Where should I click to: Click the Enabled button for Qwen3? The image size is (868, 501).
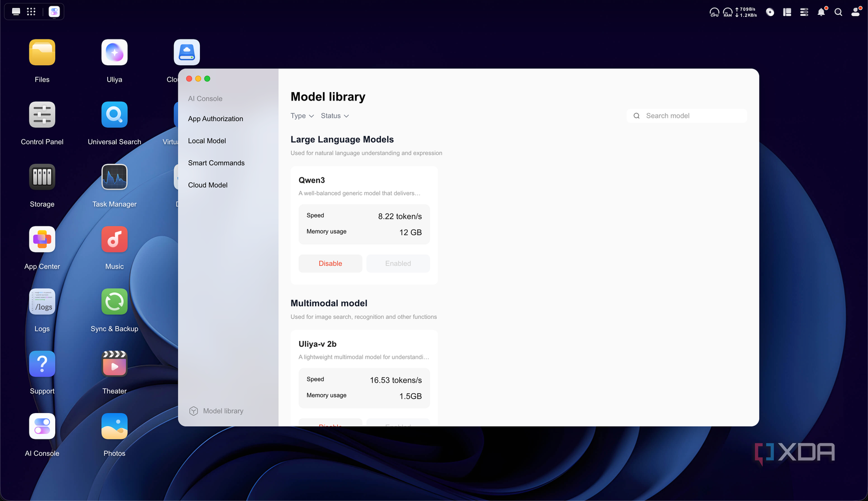[x=398, y=264]
